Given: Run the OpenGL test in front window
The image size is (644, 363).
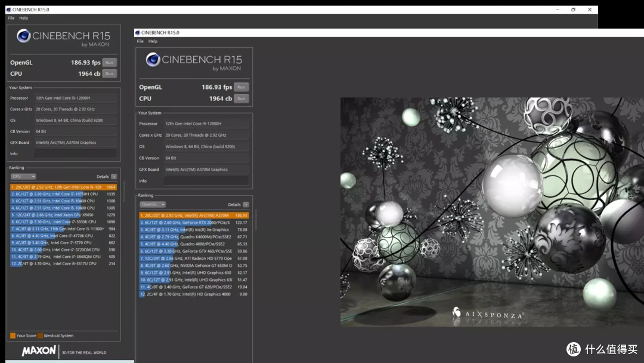Looking at the screenshot, I should [x=241, y=87].
